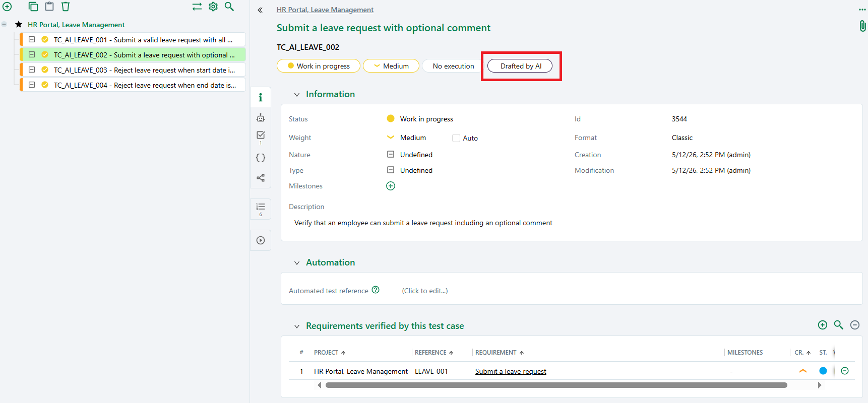
Task: Click the LEAVE-001 reference cell
Action: tap(431, 371)
